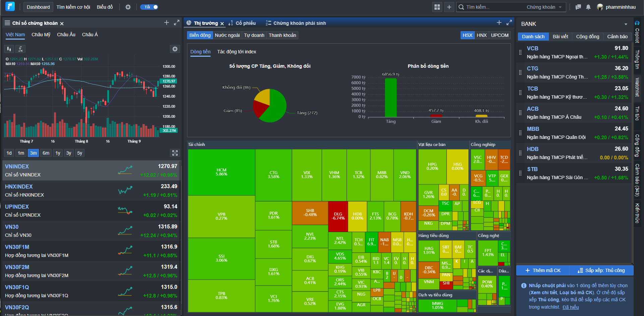Screen dimensions: 644x316
Task: Open the index panel hamburger menu
Action: (7, 23)
